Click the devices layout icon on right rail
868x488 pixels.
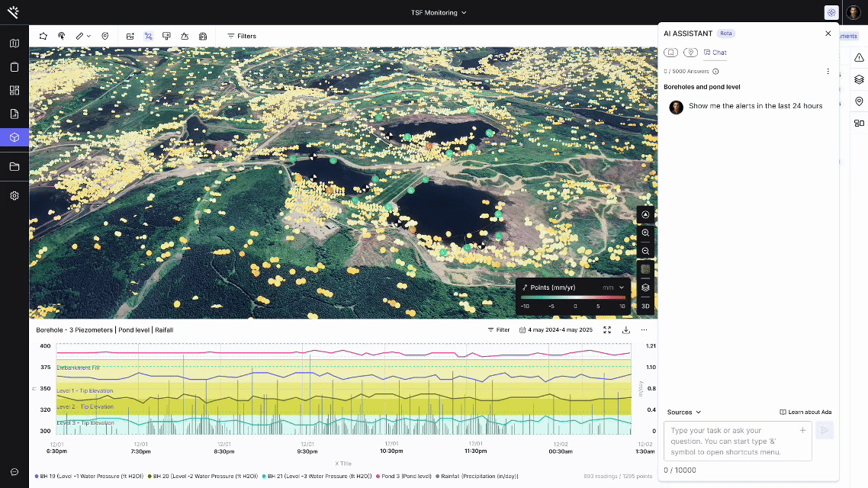(x=859, y=124)
